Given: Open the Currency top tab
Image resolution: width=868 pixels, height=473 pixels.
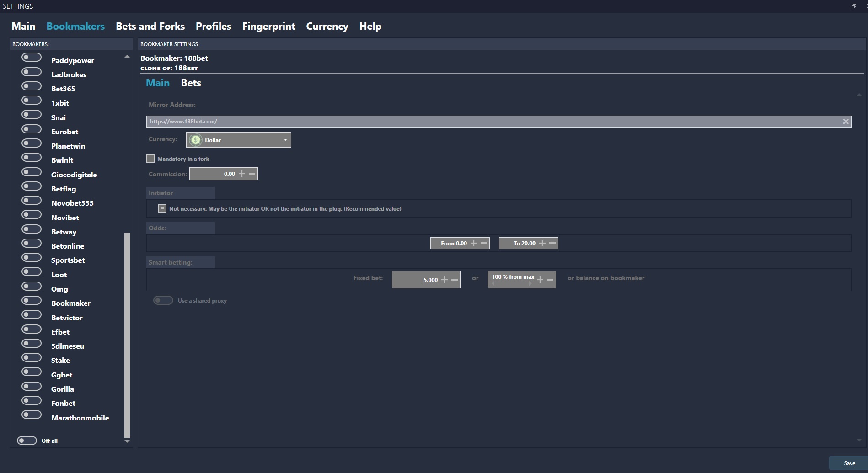Looking at the screenshot, I should 327,26.
